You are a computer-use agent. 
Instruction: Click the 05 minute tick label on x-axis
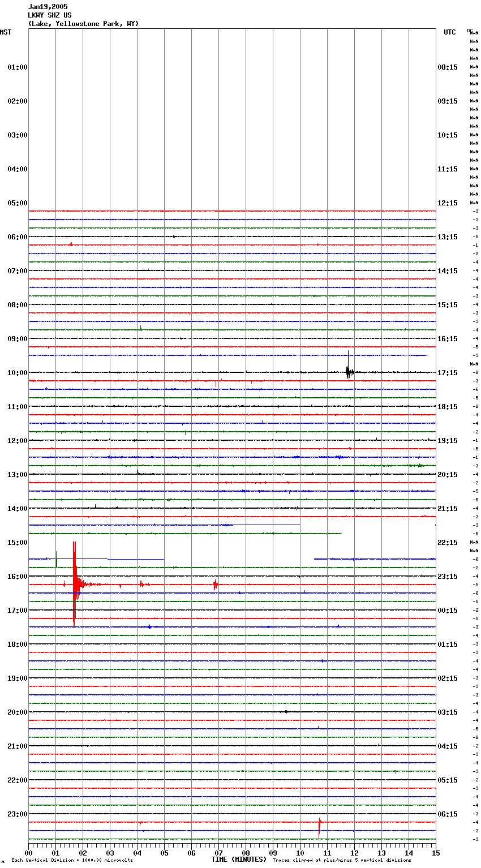tap(164, 853)
